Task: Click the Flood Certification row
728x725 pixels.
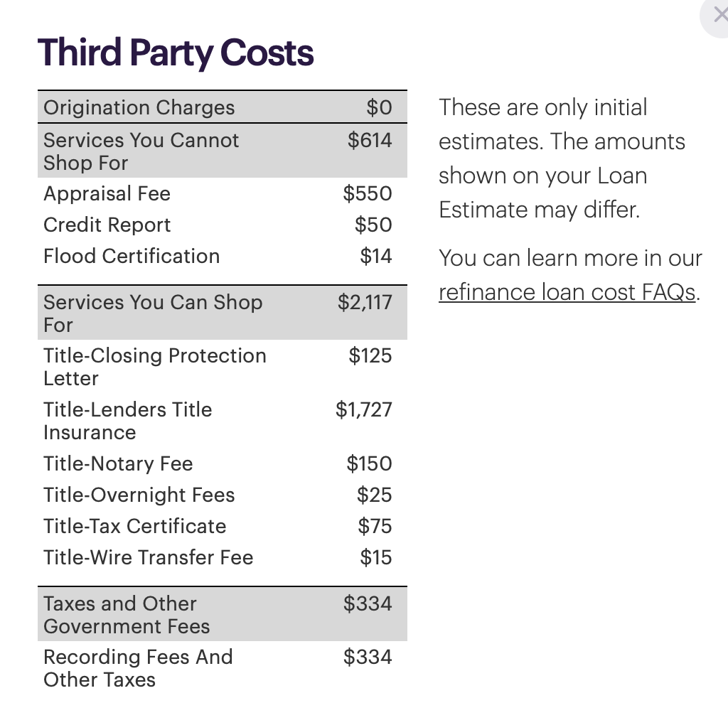Action: (x=223, y=256)
